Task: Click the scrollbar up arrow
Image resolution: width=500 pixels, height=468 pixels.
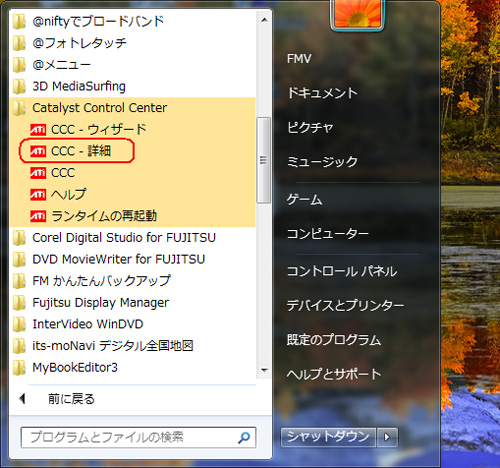Action: pos(264,20)
